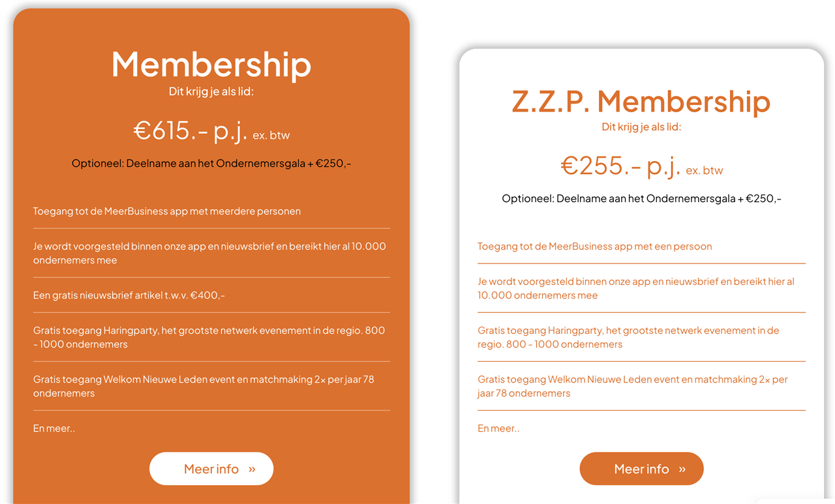Click the double-chevron icon in Membership's Meer info button

[252, 469]
